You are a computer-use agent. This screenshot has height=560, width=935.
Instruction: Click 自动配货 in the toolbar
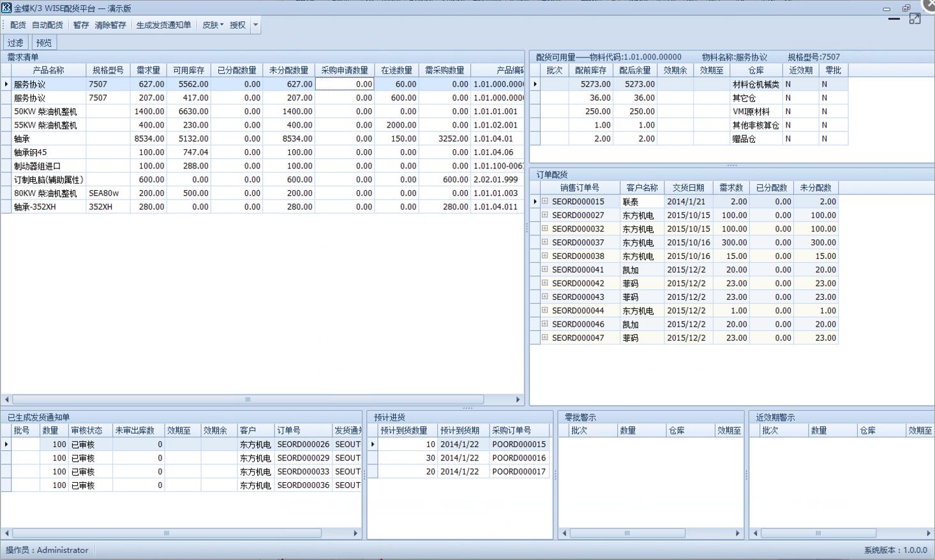pos(47,25)
